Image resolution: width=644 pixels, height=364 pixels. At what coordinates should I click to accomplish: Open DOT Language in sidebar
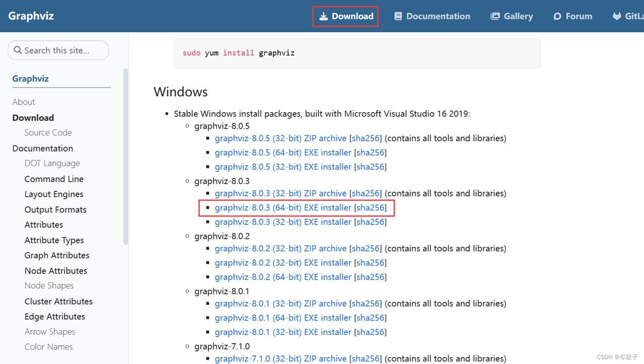point(52,163)
